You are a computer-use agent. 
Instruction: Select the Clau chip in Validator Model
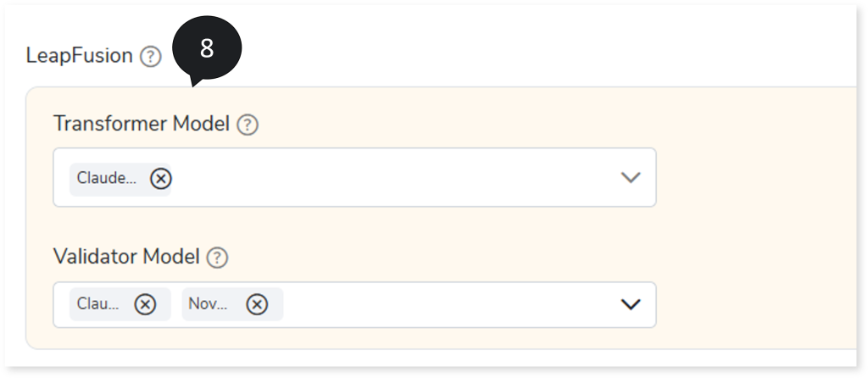point(98,304)
